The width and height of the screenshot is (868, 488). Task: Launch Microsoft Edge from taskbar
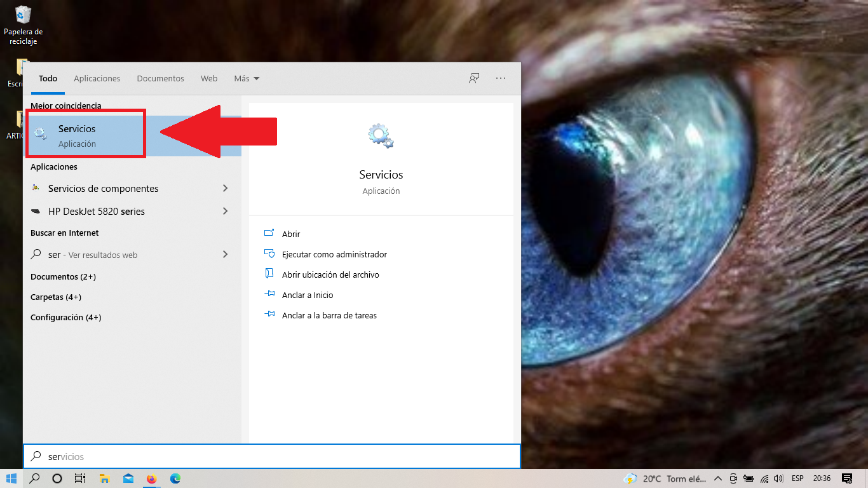pyautogui.click(x=175, y=478)
